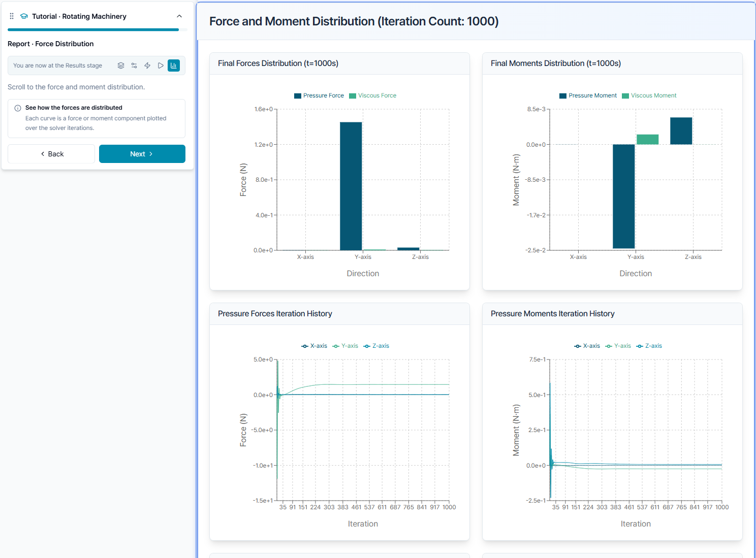Toggle Pressure Force legend in forces chart

click(319, 95)
